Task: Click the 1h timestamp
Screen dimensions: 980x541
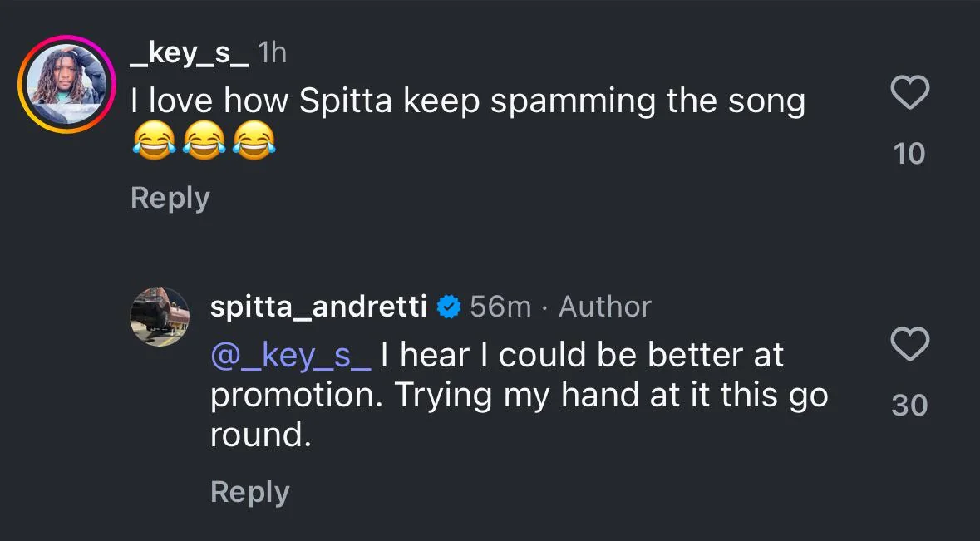Action: pos(272,53)
